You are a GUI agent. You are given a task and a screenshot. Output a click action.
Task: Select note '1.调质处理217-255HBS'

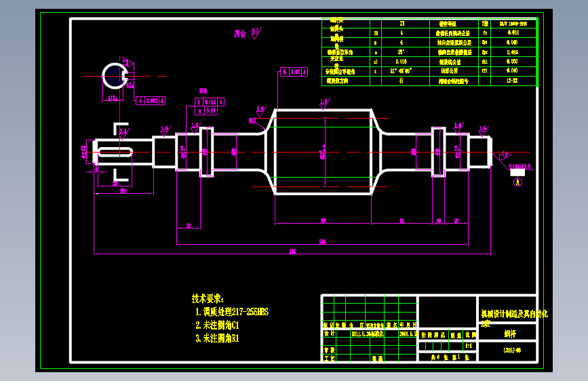[x=232, y=312]
